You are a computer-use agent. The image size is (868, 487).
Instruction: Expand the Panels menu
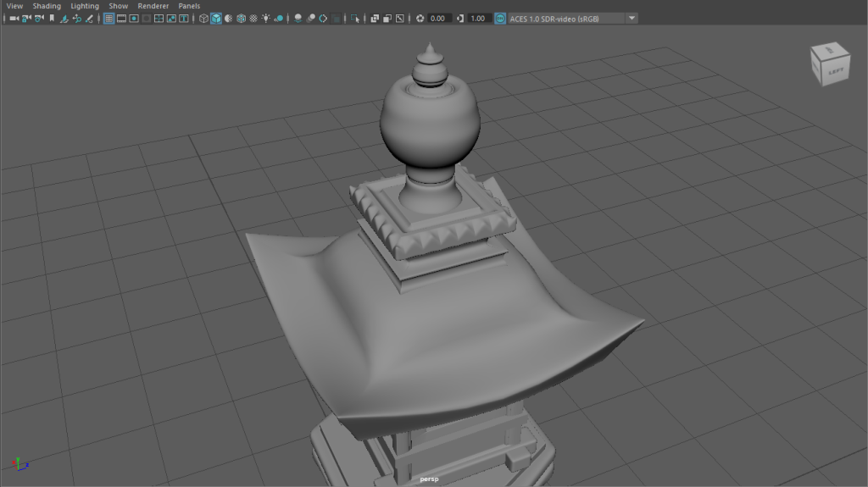[x=189, y=6]
